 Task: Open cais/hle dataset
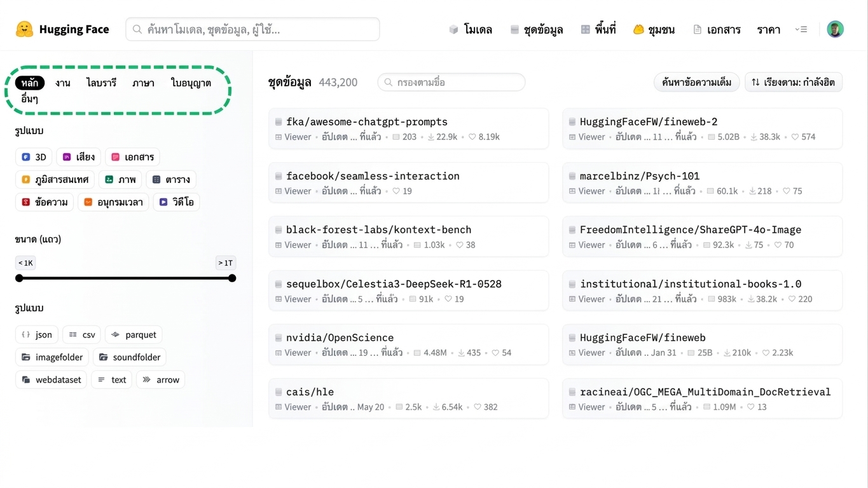[408, 398]
